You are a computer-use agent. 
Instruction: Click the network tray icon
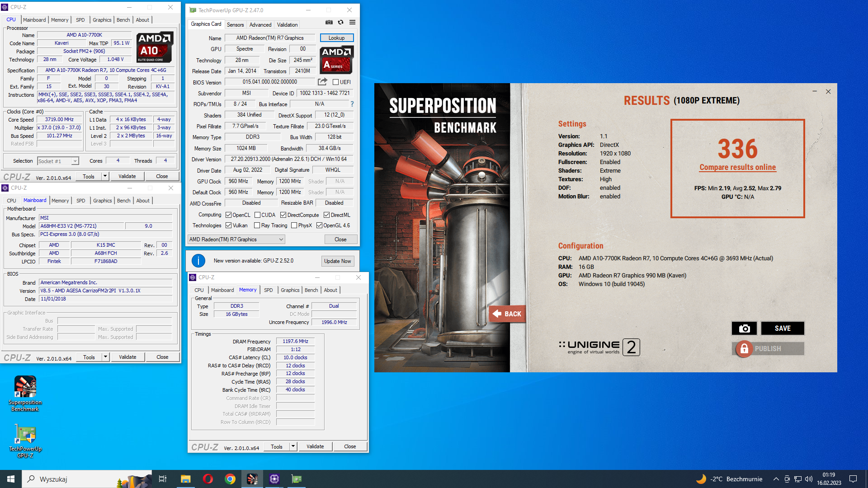click(x=798, y=479)
